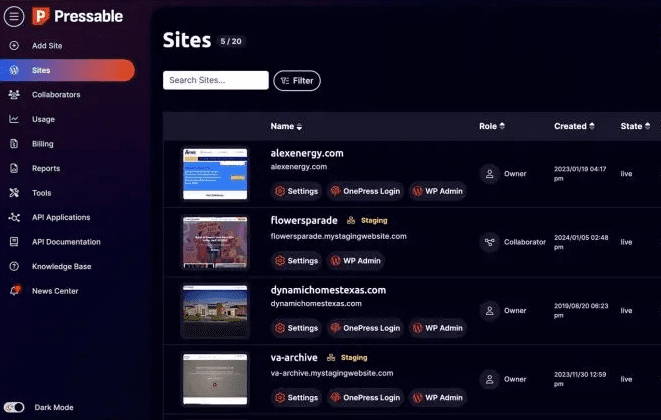This screenshot has width=661, height=420.
Task: Click the Owner role icon for va-archive
Action: point(489,379)
